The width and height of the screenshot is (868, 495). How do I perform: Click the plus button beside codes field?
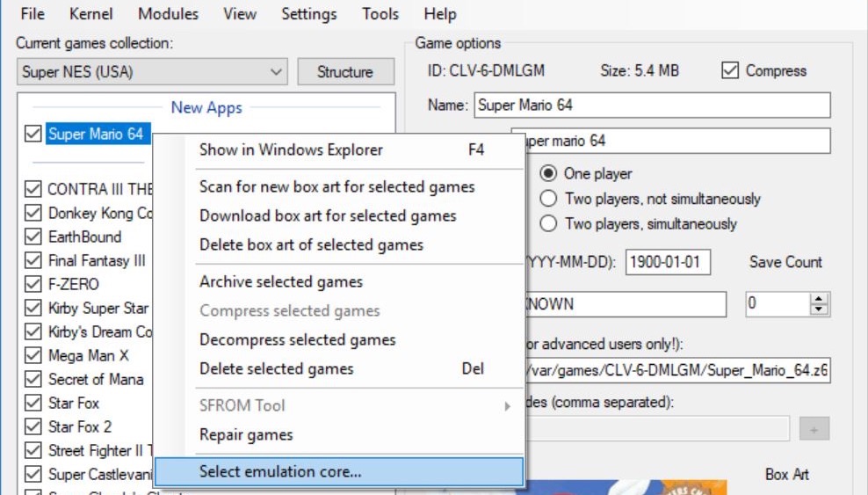coord(814,429)
